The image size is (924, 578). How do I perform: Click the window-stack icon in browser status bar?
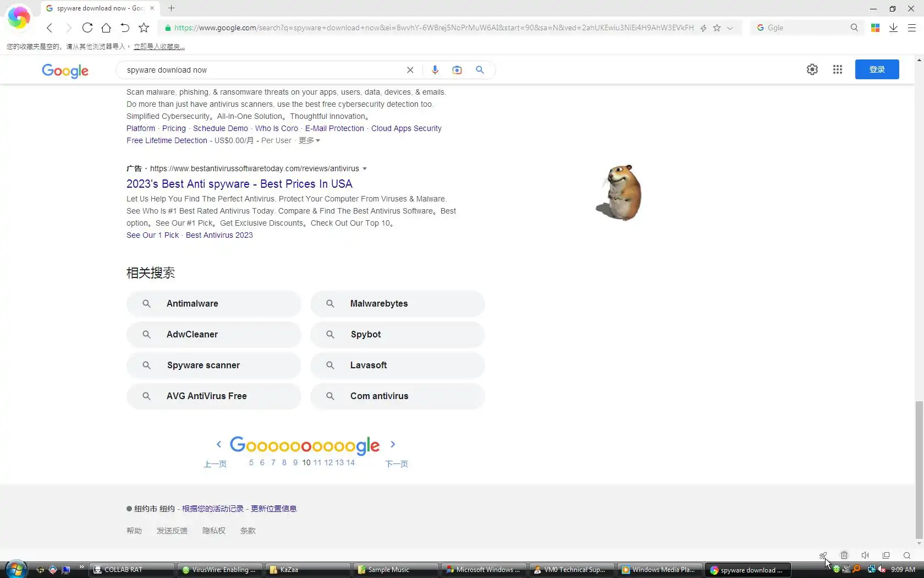tap(886, 555)
